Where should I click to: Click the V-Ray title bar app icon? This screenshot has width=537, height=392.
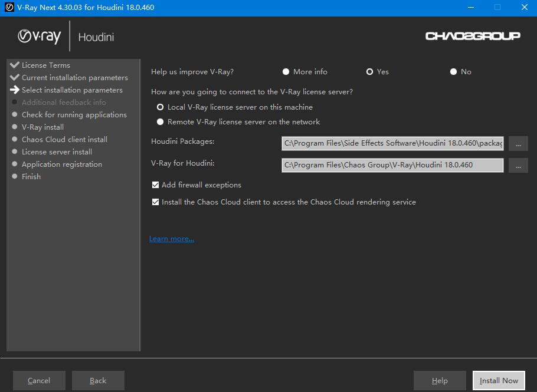coord(9,7)
